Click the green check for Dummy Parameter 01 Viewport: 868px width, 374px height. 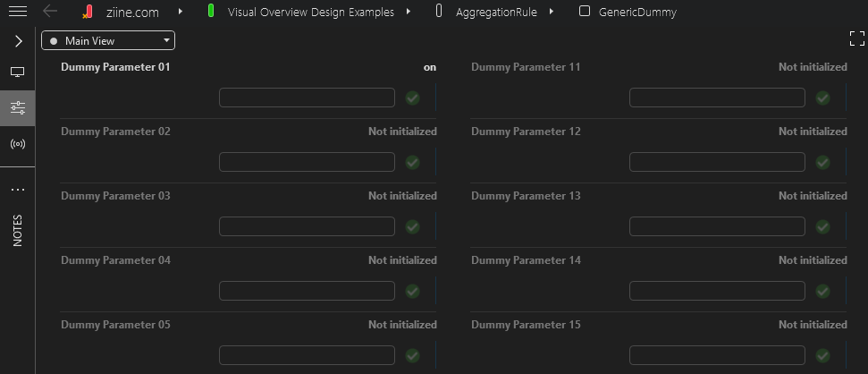(x=412, y=98)
